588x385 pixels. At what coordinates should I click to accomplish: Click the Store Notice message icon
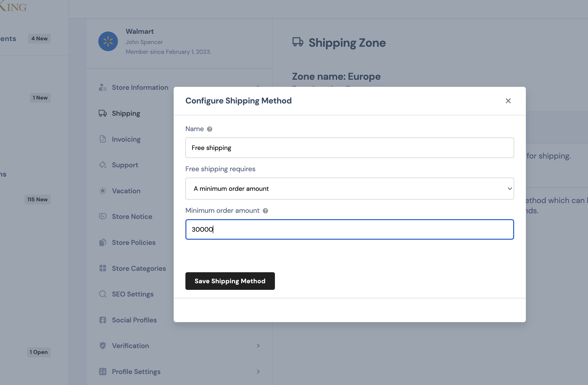tap(102, 216)
